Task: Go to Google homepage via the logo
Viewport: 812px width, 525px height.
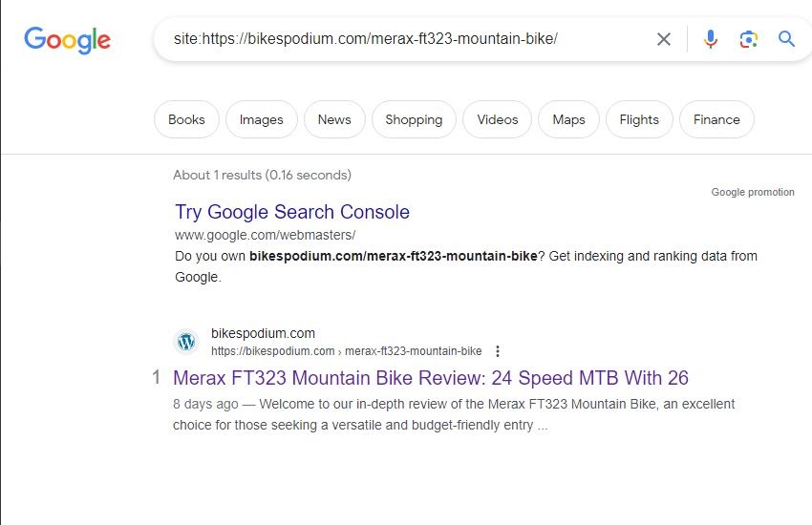Action: pos(67,40)
